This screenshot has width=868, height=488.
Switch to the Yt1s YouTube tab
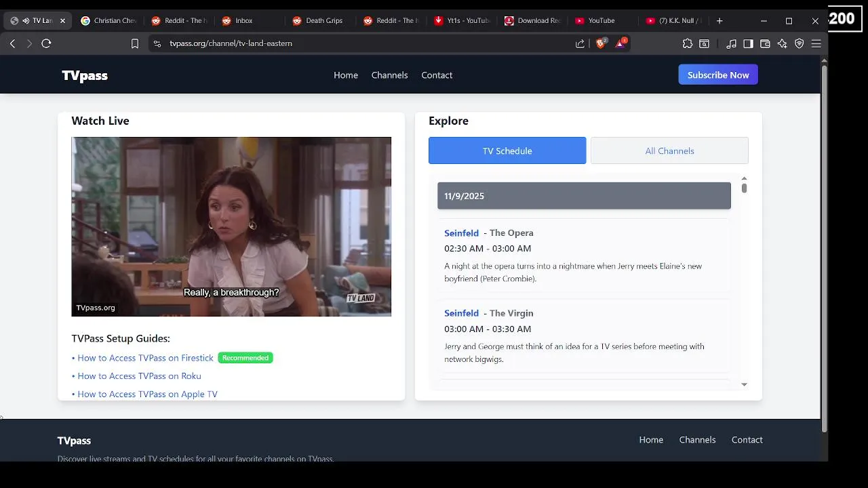pyautogui.click(x=461, y=21)
